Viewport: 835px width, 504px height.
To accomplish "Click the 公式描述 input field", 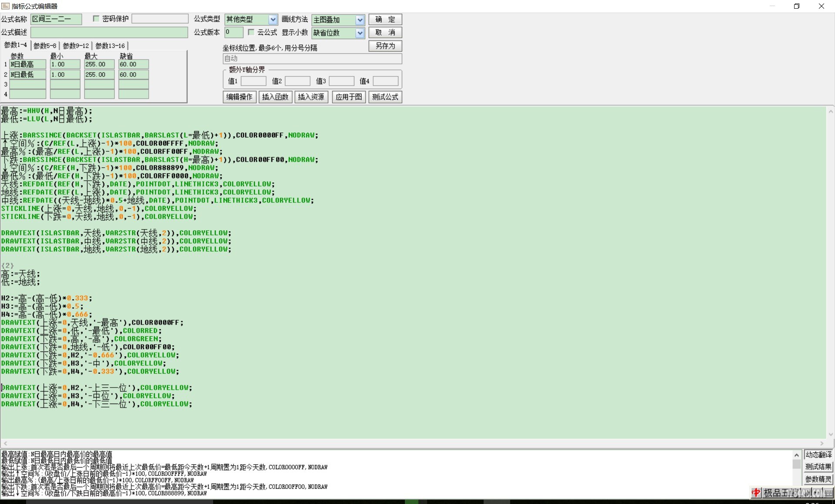I will 109,33.
